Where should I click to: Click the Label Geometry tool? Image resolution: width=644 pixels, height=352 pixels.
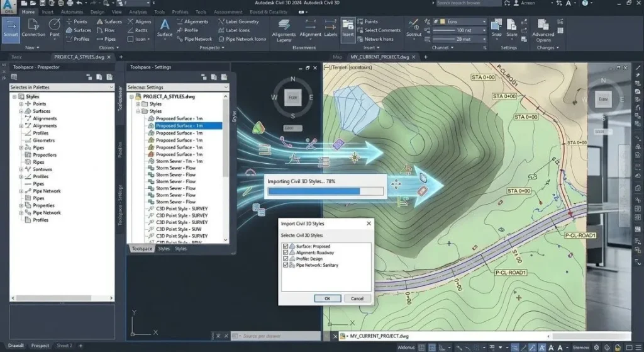[238, 21]
